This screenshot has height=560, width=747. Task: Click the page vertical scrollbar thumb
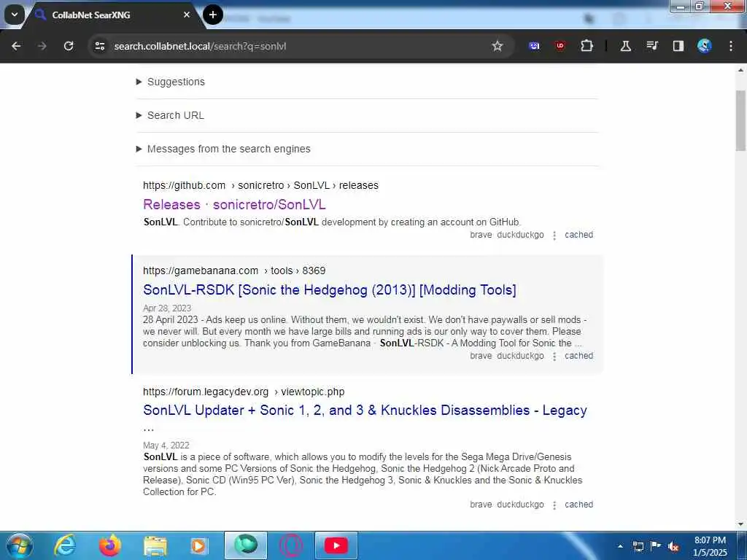(741, 120)
